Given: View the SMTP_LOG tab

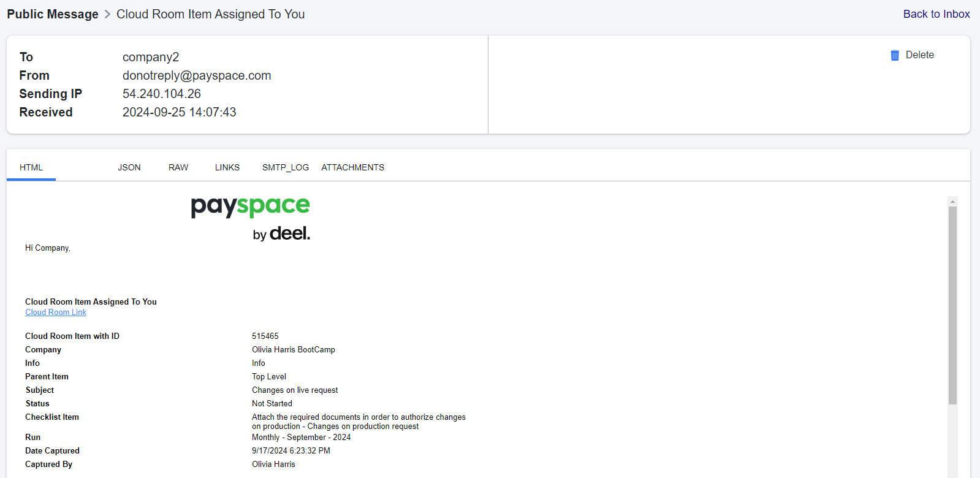Looking at the screenshot, I should (286, 167).
